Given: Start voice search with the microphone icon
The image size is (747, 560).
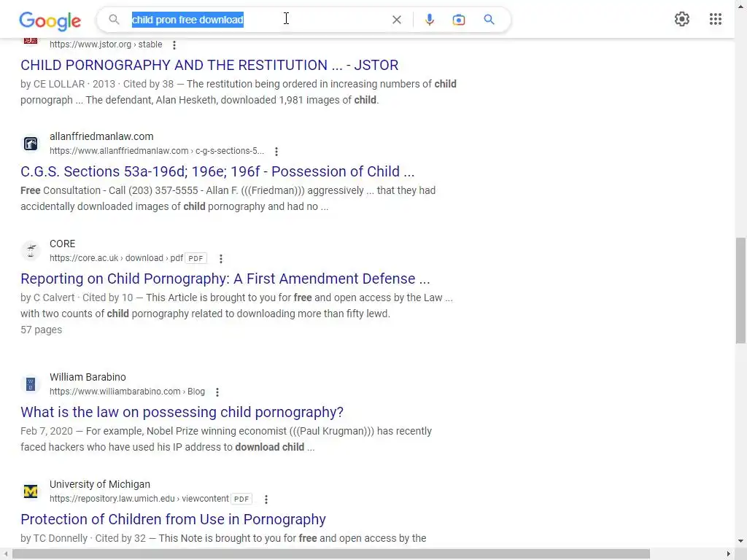Looking at the screenshot, I should pyautogui.click(x=429, y=20).
